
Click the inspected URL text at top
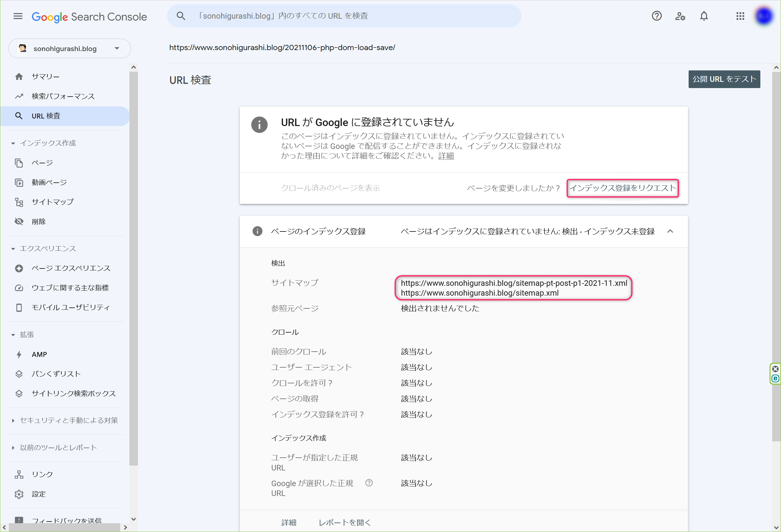coord(282,48)
